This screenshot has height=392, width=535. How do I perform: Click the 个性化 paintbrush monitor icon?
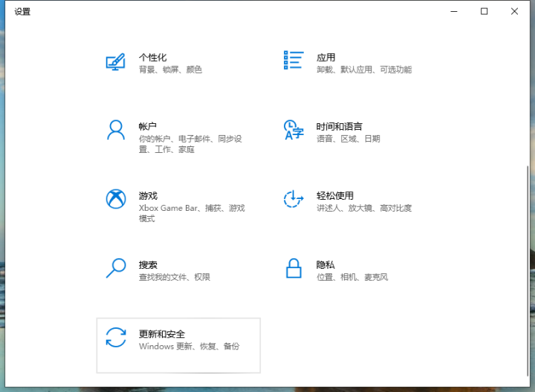pyautogui.click(x=116, y=62)
